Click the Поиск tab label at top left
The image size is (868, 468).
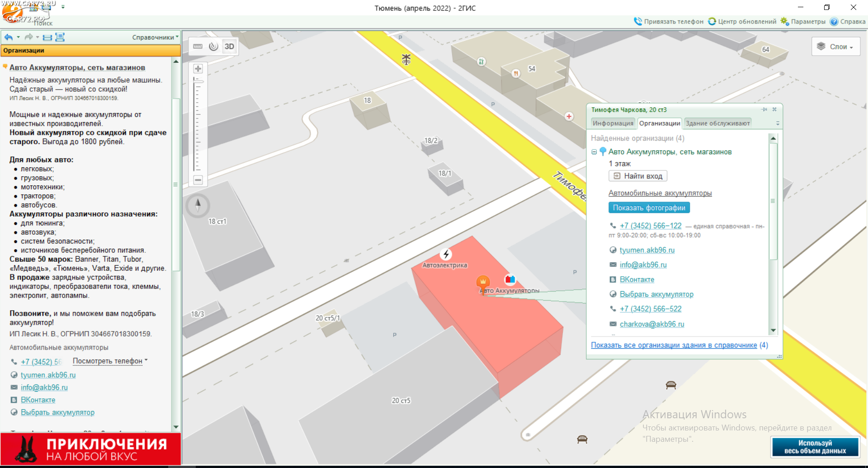[x=43, y=23]
